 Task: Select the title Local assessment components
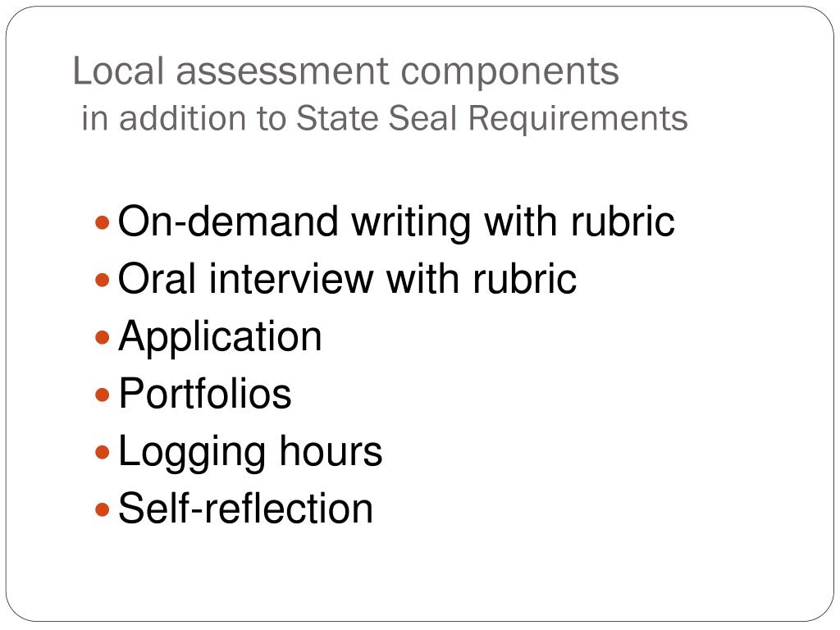346,71
